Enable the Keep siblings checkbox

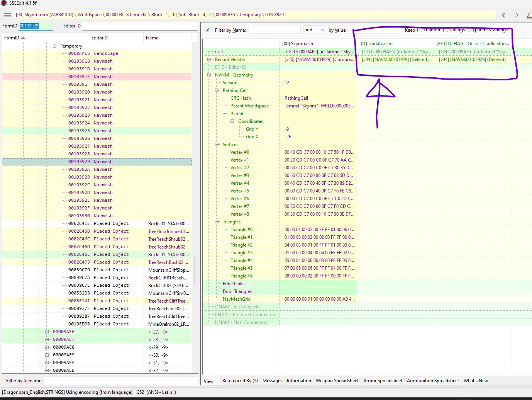click(446, 30)
